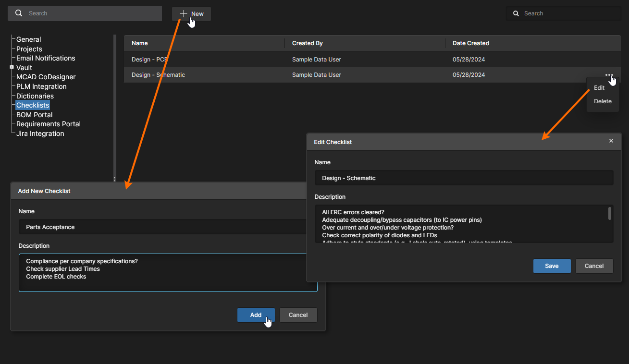629x364 pixels.
Task: Expand the Vault tree node
Action: (x=12, y=67)
